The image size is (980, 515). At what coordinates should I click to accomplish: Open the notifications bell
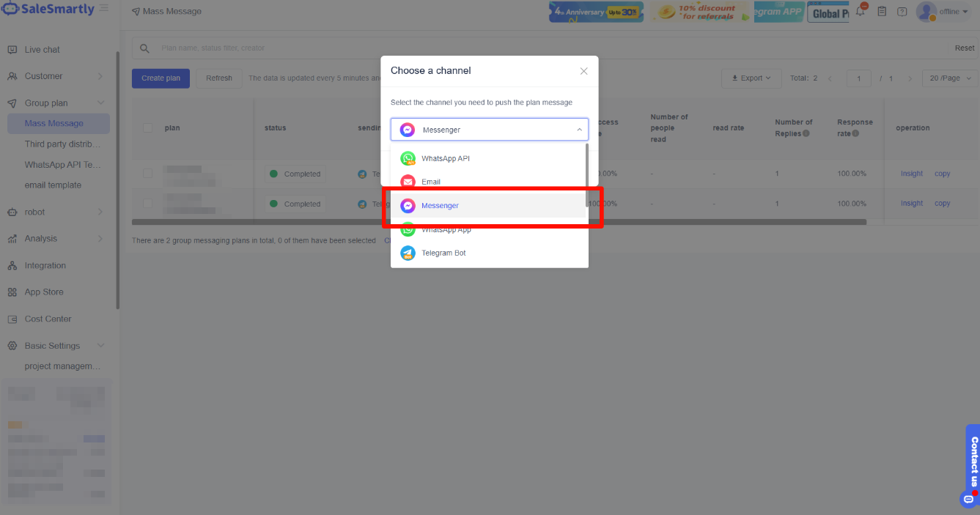tap(861, 11)
